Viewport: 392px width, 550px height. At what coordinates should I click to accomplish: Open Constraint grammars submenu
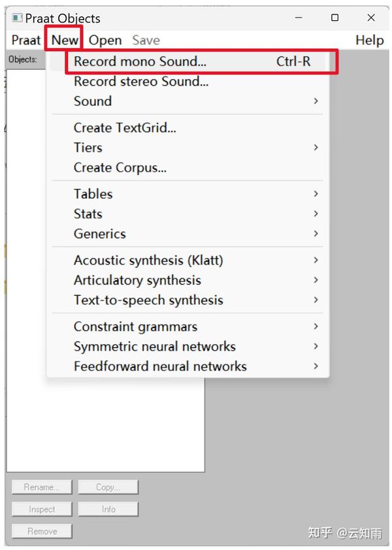click(x=135, y=327)
